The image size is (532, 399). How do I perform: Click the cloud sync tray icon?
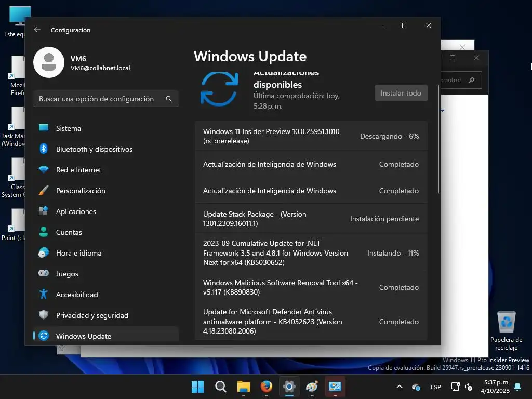pyautogui.click(x=416, y=387)
